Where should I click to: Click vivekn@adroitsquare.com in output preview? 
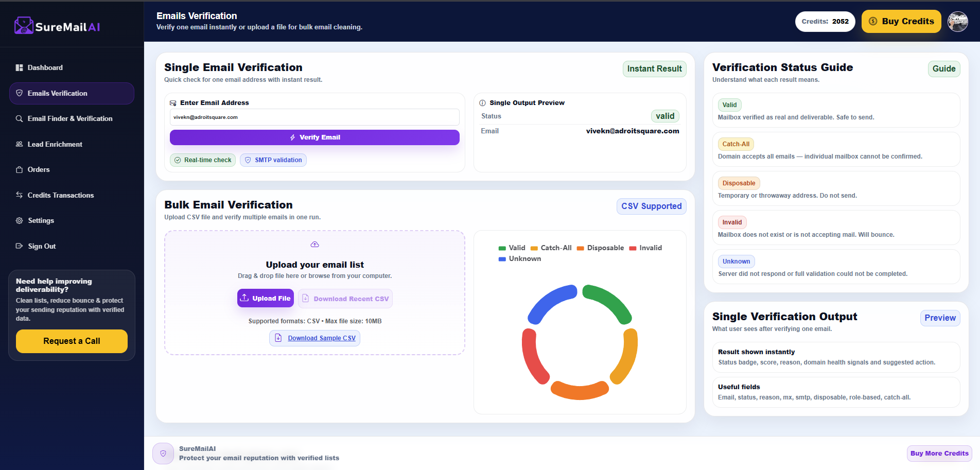click(x=632, y=131)
